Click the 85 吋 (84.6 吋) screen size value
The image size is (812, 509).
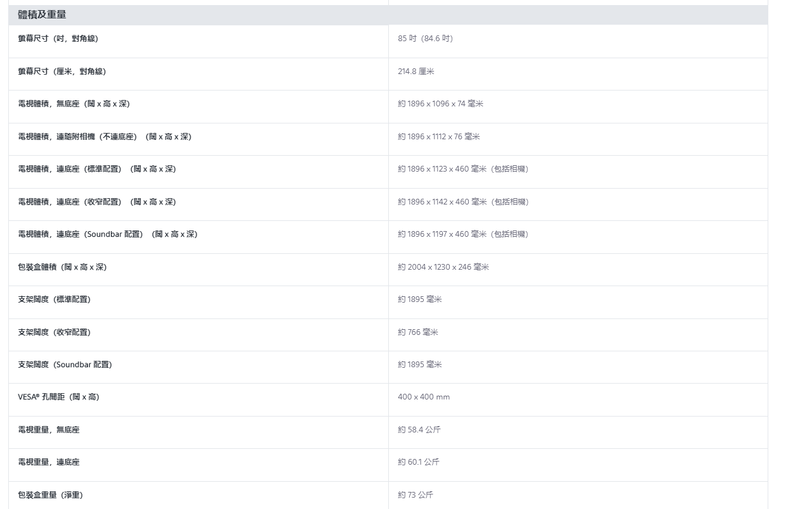click(x=425, y=39)
